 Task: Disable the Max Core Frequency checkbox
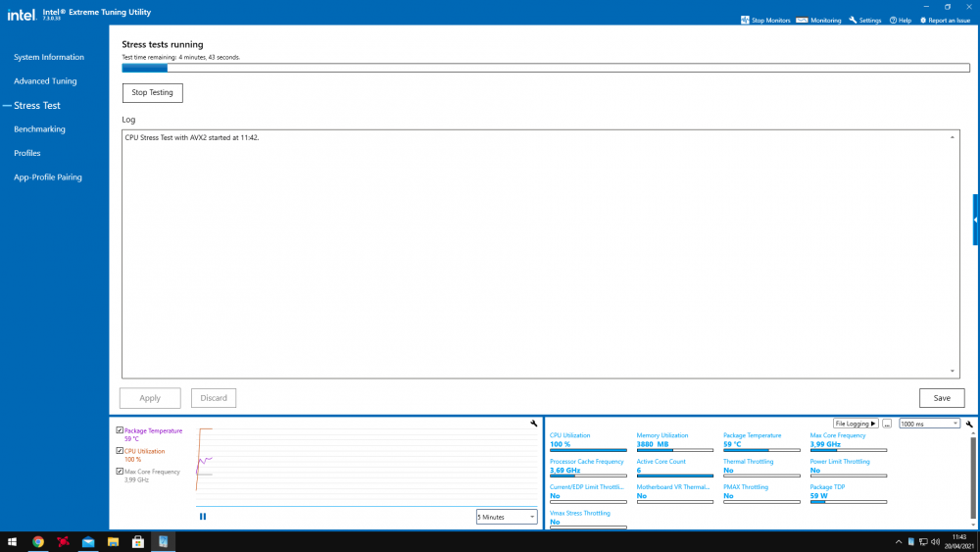120,472
